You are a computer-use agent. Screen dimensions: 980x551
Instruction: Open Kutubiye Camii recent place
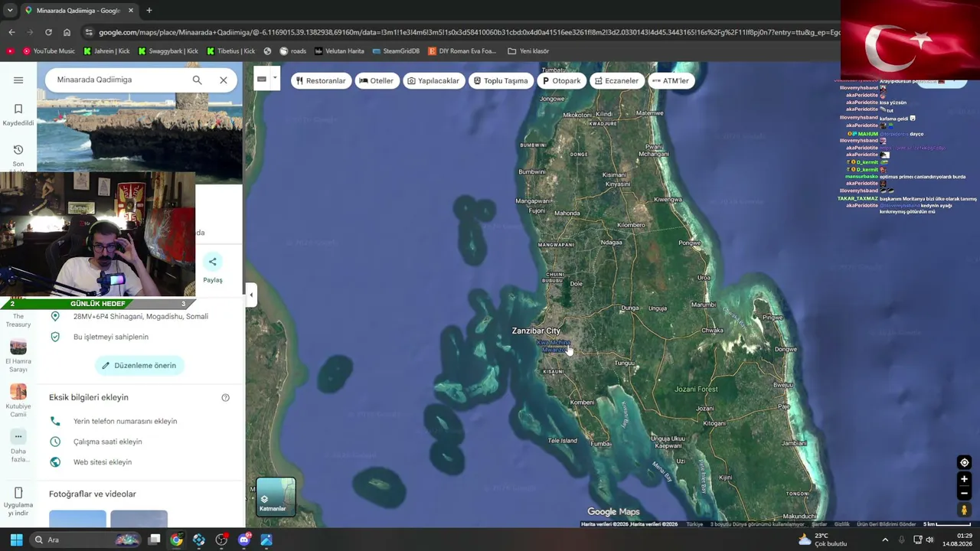(18, 401)
